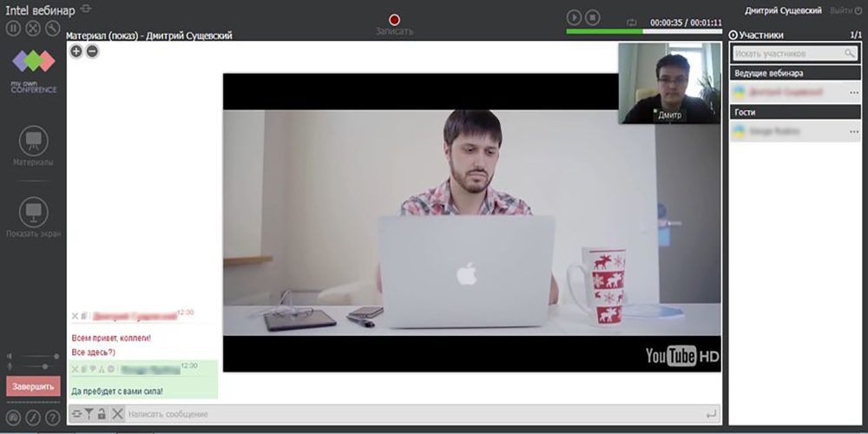
Task: Toggle the loop repeat icon near timer
Action: pyautogui.click(x=632, y=23)
